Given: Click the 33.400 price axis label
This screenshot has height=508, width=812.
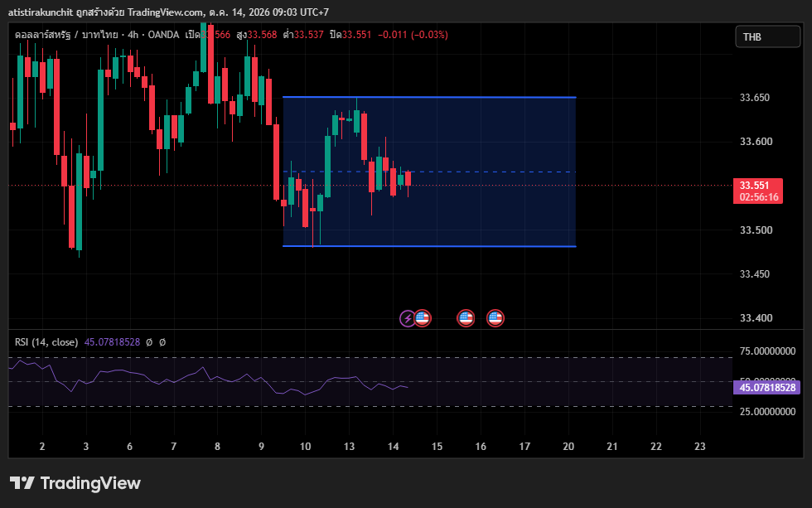Looking at the screenshot, I should 756,318.
